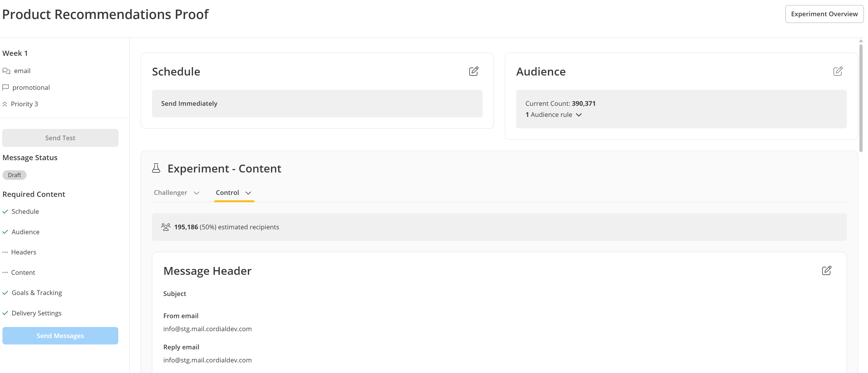Click the Draft status badge
This screenshot has width=868, height=373.
coord(15,175)
